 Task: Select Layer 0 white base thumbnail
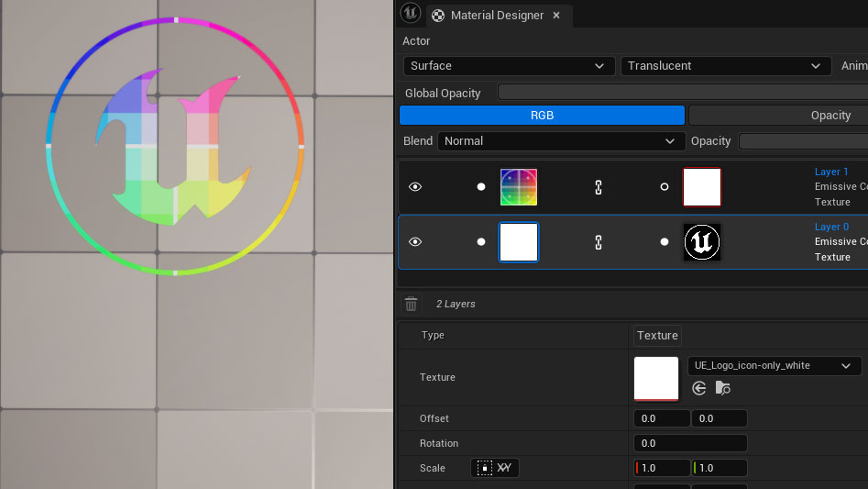[519, 242]
